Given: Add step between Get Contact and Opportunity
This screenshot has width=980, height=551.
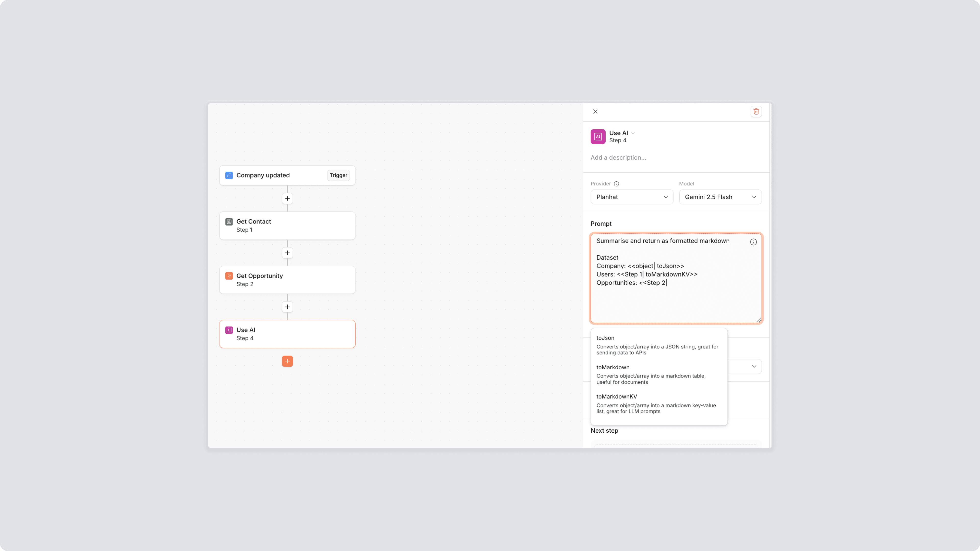Looking at the screenshot, I should pos(287,253).
